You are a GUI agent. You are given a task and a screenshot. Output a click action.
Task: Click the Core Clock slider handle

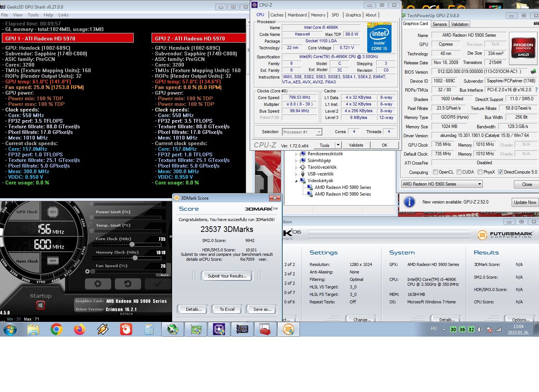(x=132, y=244)
